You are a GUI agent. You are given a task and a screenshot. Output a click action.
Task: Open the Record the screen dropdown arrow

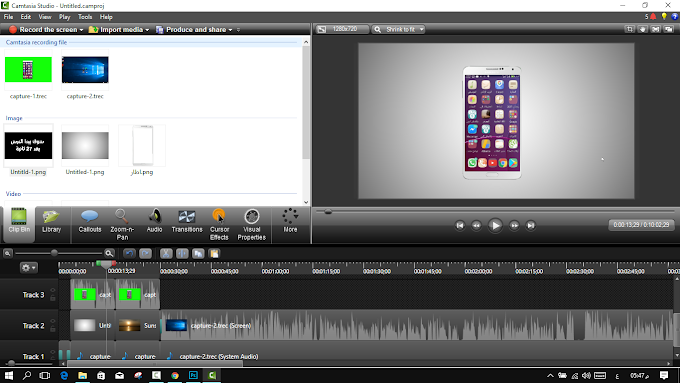81,30
